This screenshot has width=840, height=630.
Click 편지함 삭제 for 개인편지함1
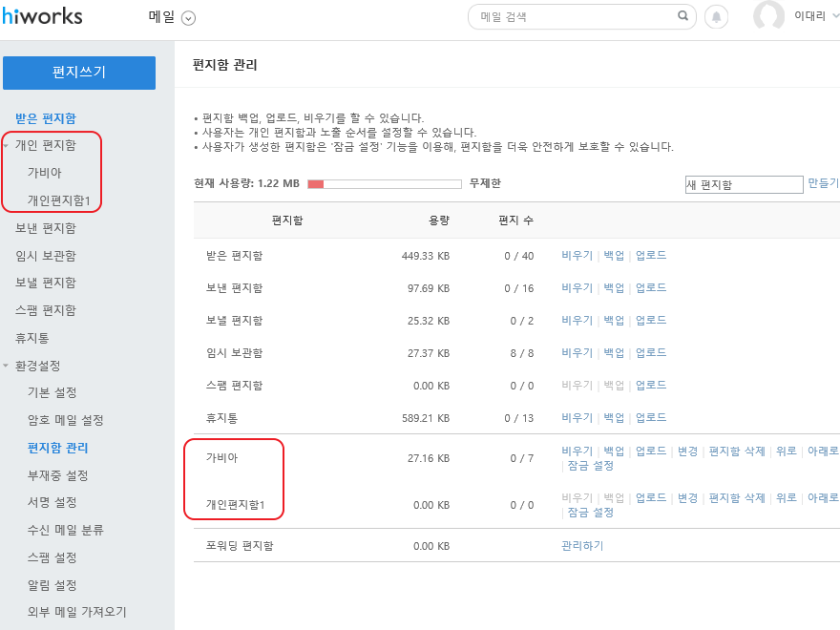pos(737,498)
